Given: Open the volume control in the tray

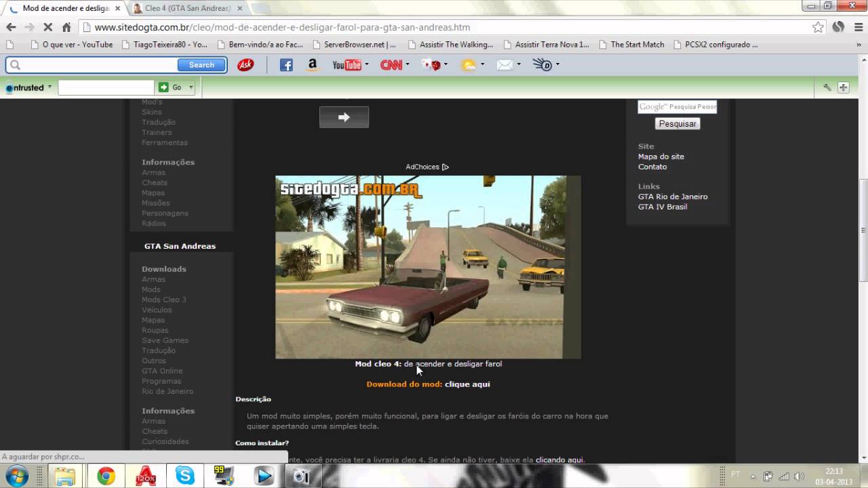Looking at the screenshot, I should (800, 476).
